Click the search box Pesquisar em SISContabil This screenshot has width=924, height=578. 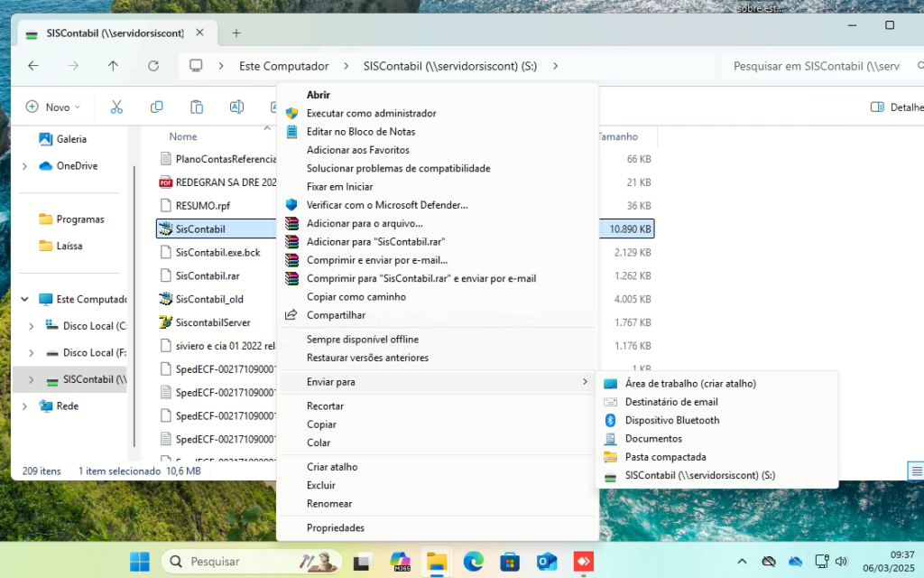(x=822, y=66)
